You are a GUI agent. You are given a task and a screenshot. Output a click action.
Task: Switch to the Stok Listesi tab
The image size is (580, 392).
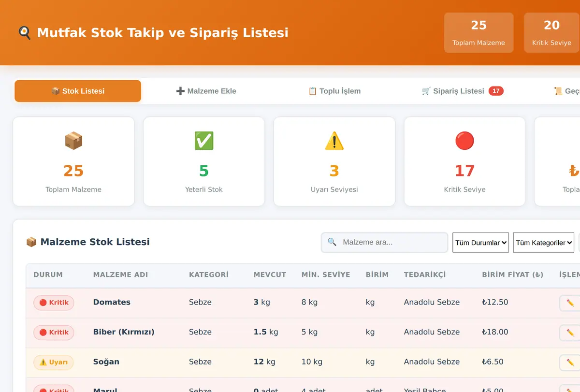pyautogui.click(x=78, y=91)
